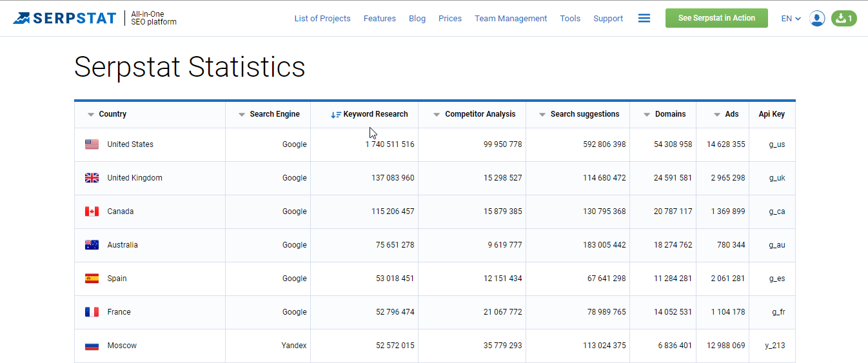Click the g_es api key cell
This screenshot has width=868, height=363.
click(777, 279)
